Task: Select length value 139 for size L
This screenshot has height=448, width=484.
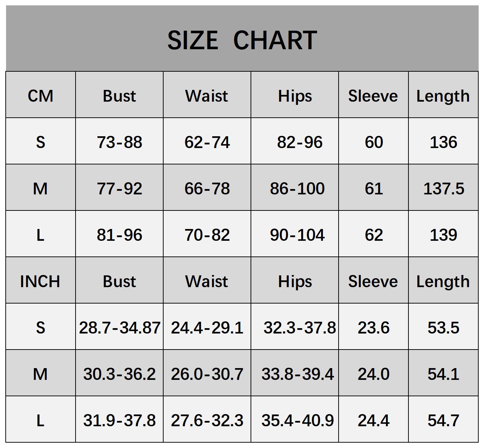Action: pyautogui.click(x=443, y=235)
